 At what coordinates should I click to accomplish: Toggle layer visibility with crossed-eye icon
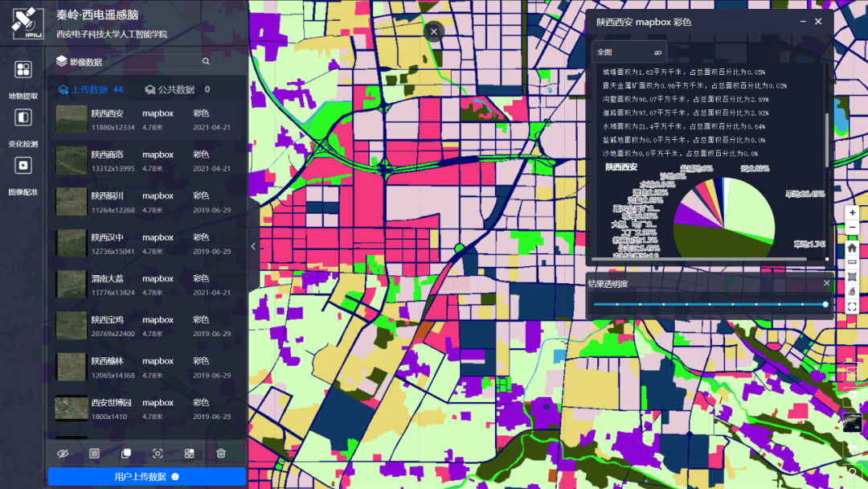coord(63,454)
